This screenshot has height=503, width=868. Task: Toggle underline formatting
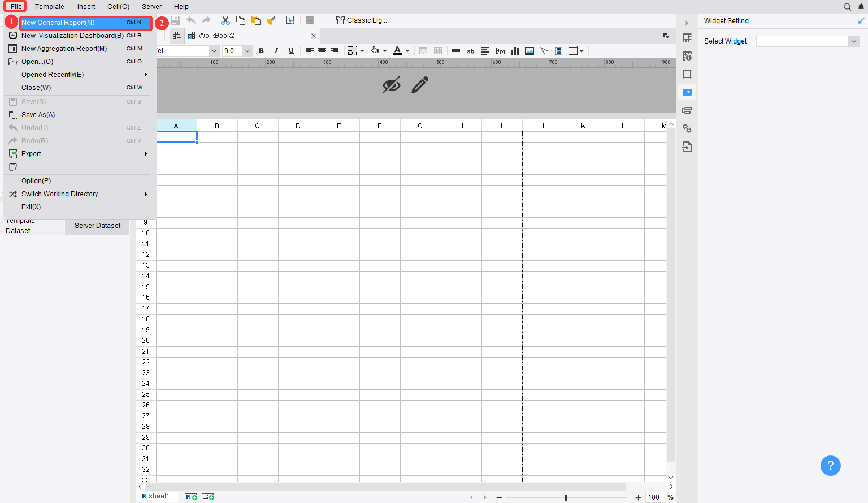click(x=291, y=51)
